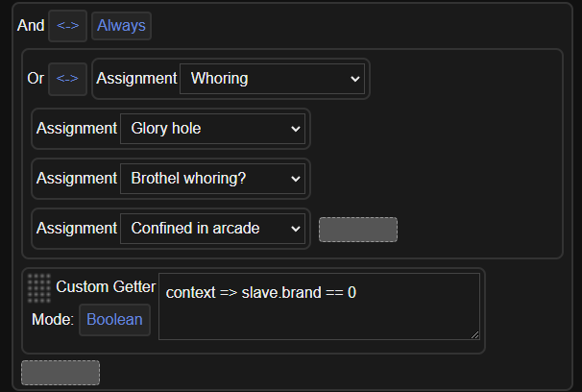582x392 pixels.
Task: Click the Mode: label
Action: tap(55, 320)
